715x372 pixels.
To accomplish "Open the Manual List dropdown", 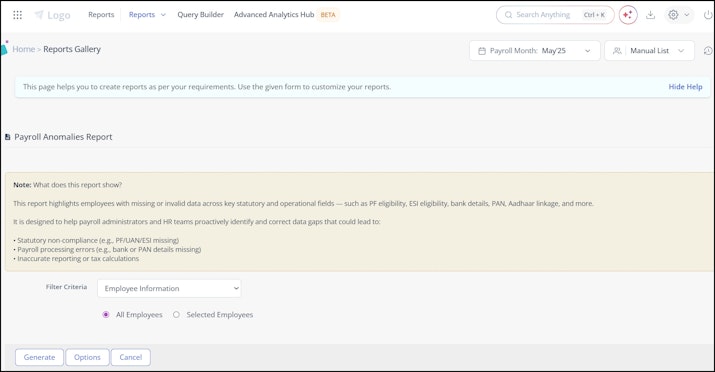I will click(x=649, y=51).
